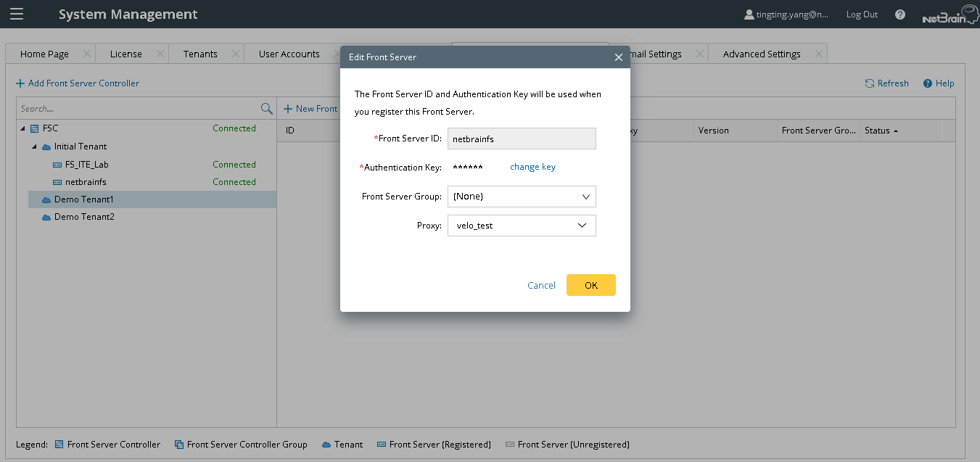Click the Refresh icon
980x462 pixels.
(x=868, y=83)
